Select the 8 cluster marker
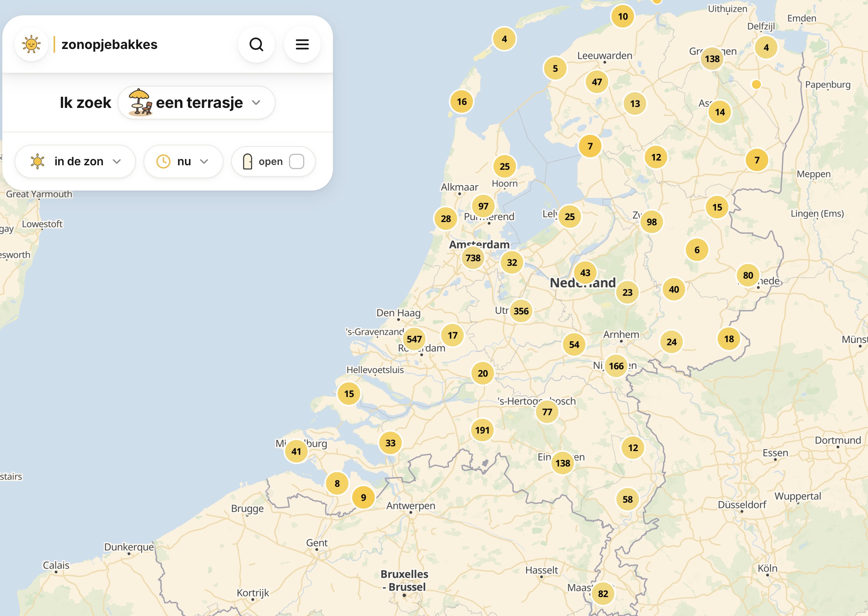Screen dimensions: 868x616 click(x=337, y=484)
